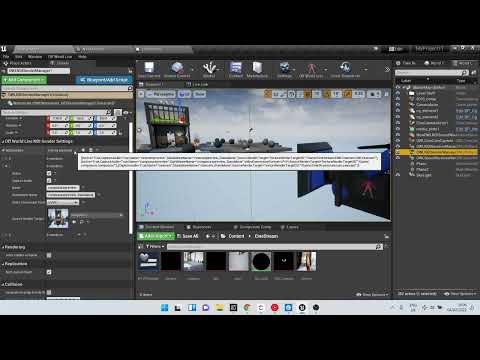Viewport: 480px width, 360px height.
Task: Toggle the Active checkbox in sender settings
Action: pyautogui.click(x=49, y=173)
